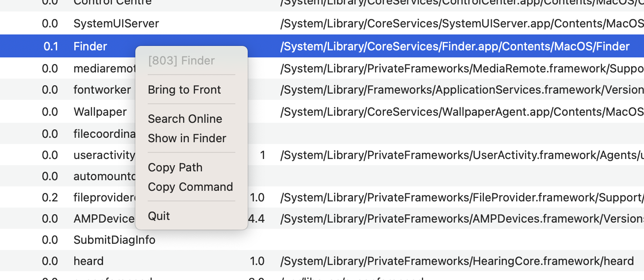Select the fontworker process name
Screen dimensions: 644x280
click(x=102, y=90)
